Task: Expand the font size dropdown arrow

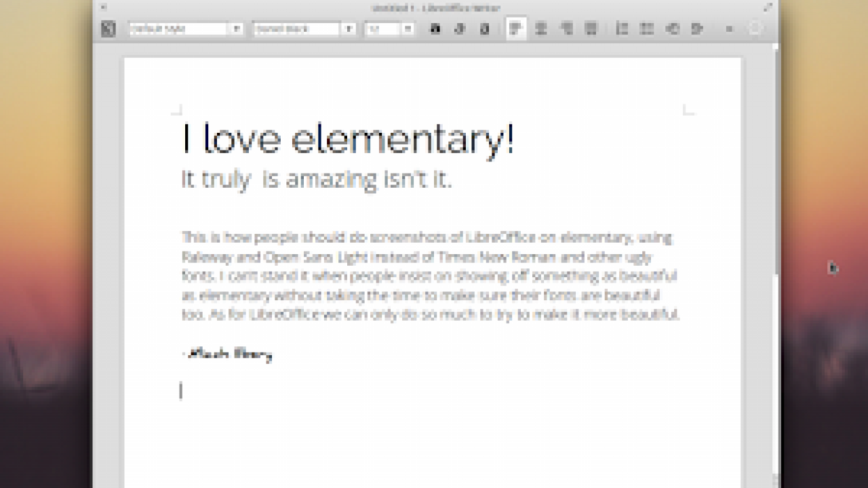Action: tap(408, 29)
